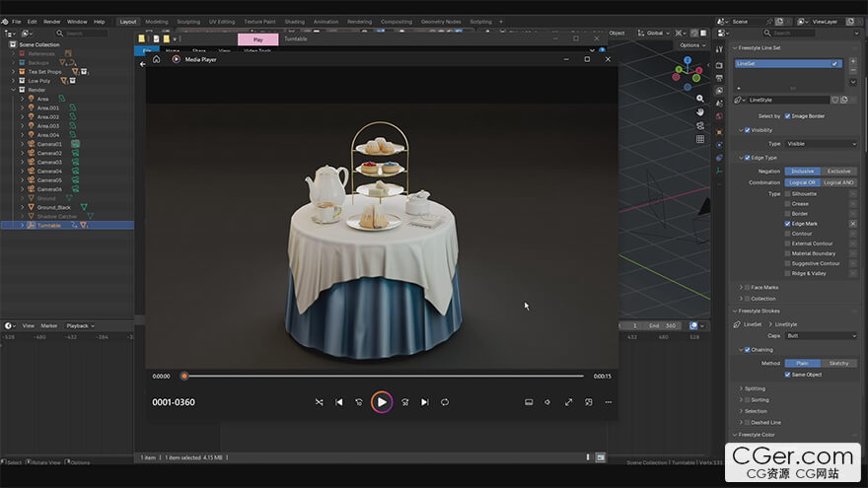
Task: Open the Caps Butt dropdown
Action: coord(821,336)
